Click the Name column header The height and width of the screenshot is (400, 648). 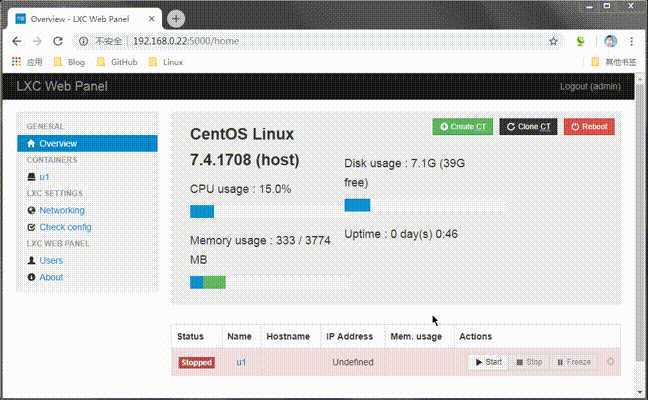pyautogui.click(x=239, y=336)
